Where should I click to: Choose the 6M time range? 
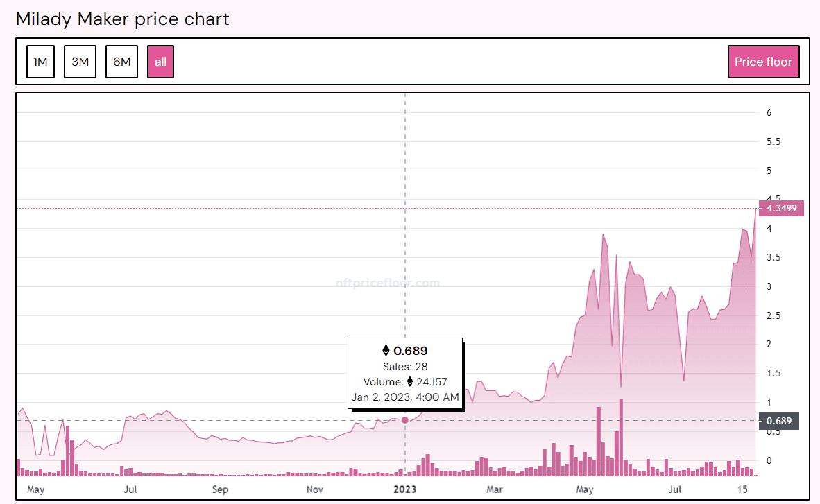(121, 62)
